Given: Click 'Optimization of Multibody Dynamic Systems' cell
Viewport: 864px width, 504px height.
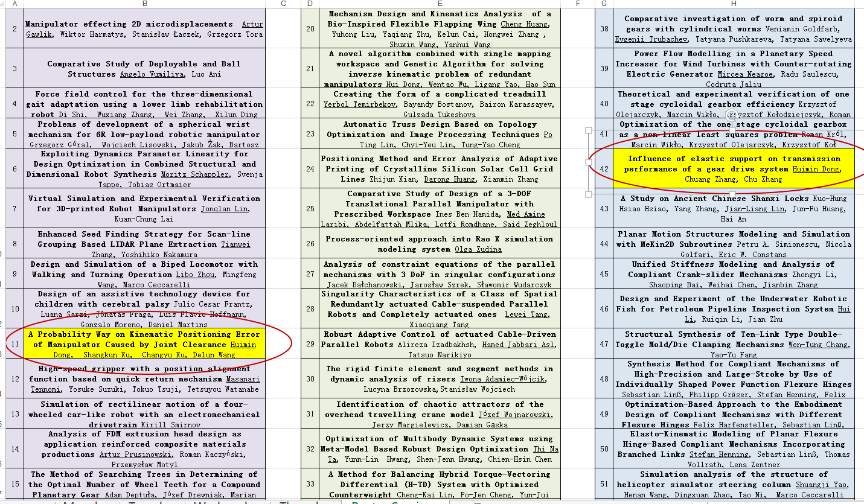Looking at the screenshot, I should tap(440, 449).
